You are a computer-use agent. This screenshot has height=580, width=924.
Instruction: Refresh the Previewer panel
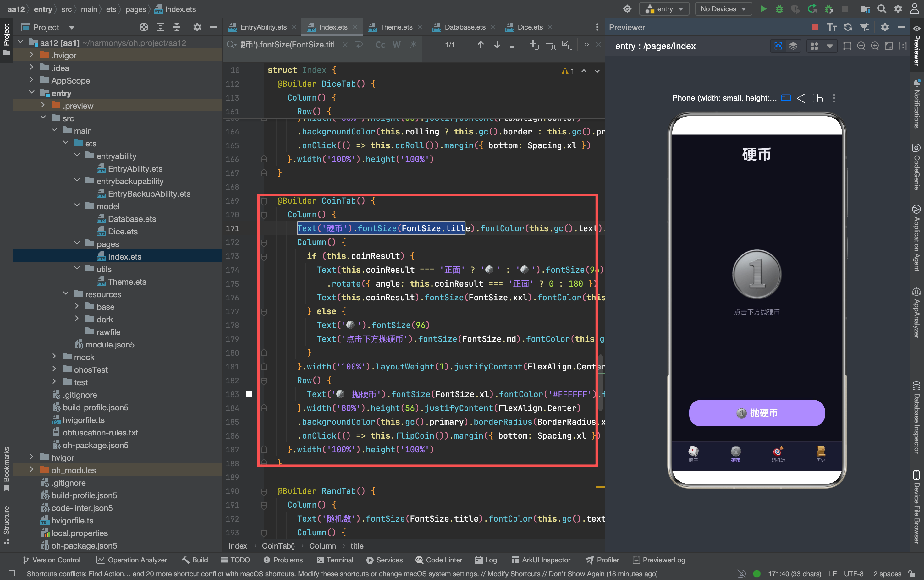pyautogui.click(x=848, y=27)
